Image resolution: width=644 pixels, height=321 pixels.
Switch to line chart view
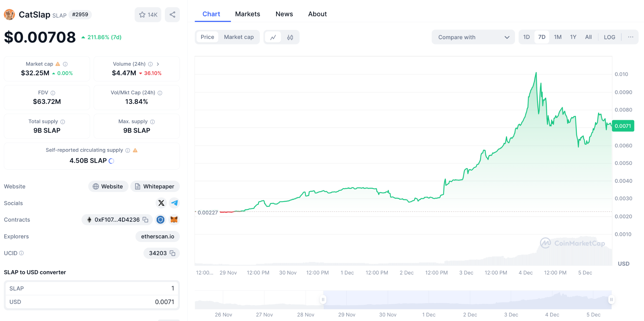273,37
